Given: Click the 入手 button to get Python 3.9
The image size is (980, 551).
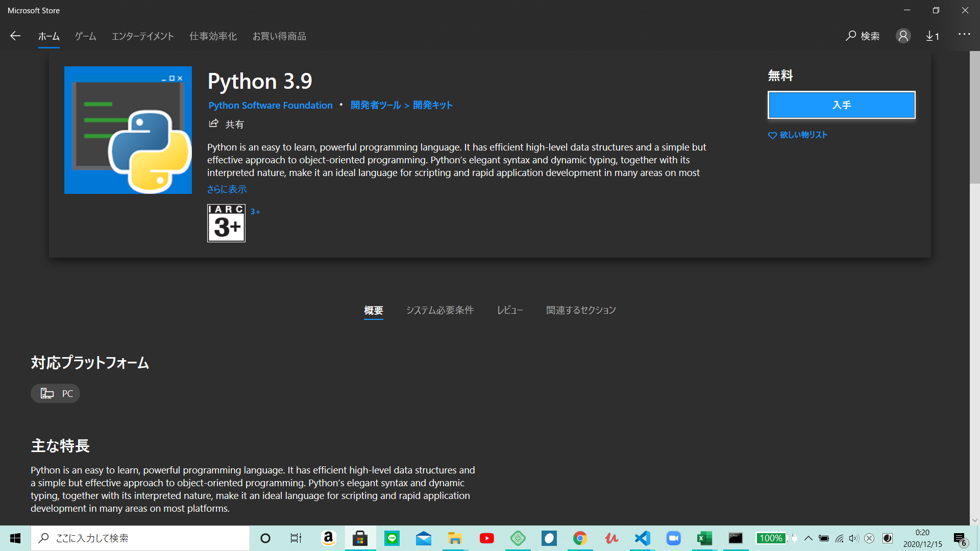Looking at the screenshot, I should click(x=841, y=105).
